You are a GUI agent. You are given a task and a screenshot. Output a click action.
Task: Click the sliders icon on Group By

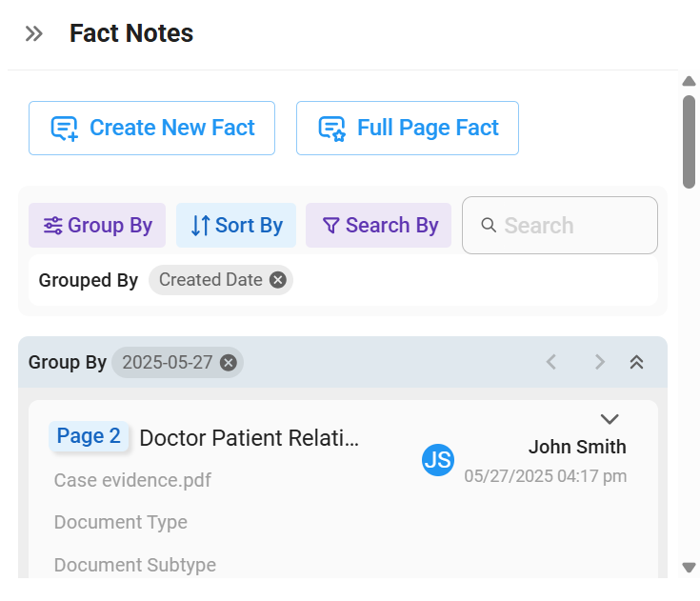point(52,225)
